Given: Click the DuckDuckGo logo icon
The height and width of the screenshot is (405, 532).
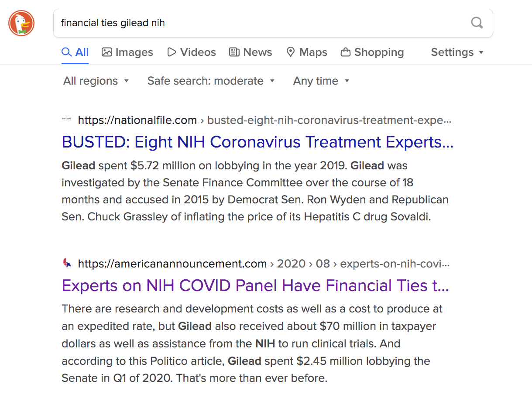Looking at the screenshot, I should point(21,23).
